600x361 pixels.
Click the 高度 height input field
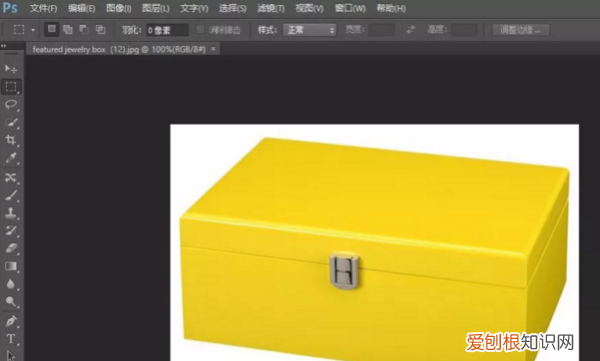[x=464, y=30]
